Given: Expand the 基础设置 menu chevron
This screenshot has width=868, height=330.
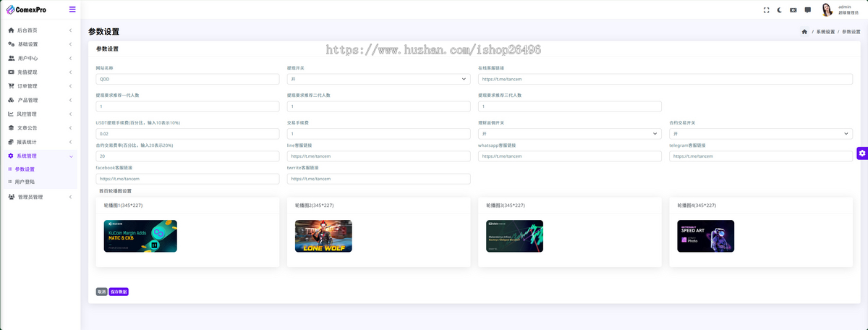Looking at the screenshot, I should coord(70,44).
